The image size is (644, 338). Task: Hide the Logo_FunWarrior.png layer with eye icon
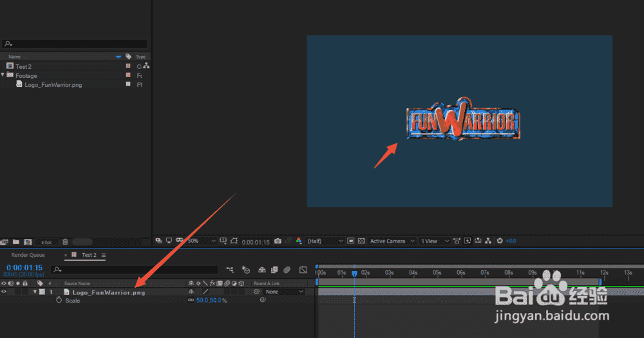click(x=4, y=292)
